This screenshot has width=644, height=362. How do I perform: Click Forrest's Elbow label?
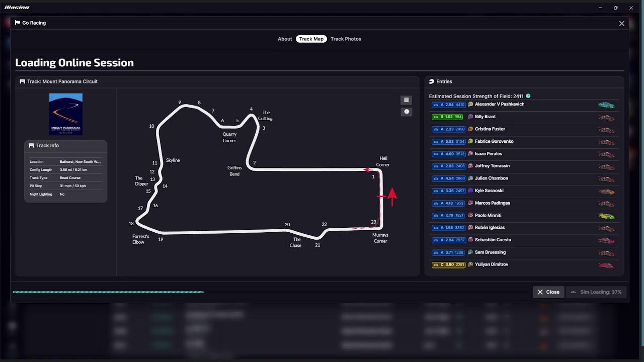point(140,239)
